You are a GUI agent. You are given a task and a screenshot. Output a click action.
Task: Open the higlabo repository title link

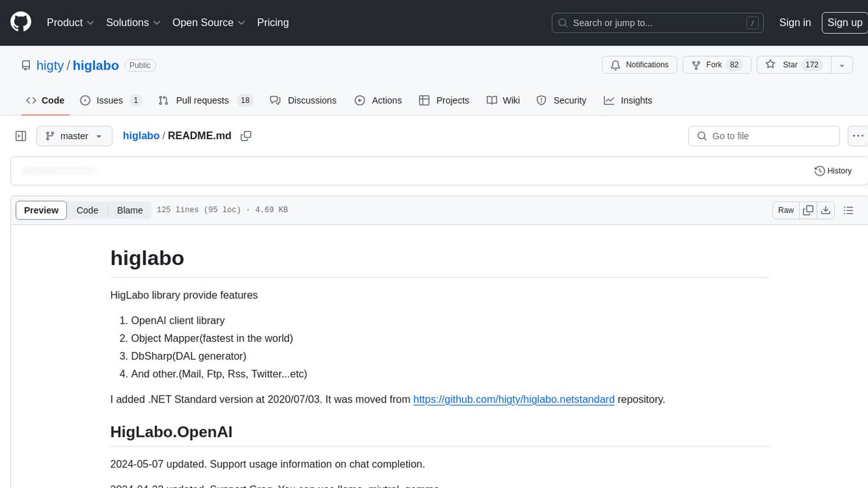[x=96, y=65]
